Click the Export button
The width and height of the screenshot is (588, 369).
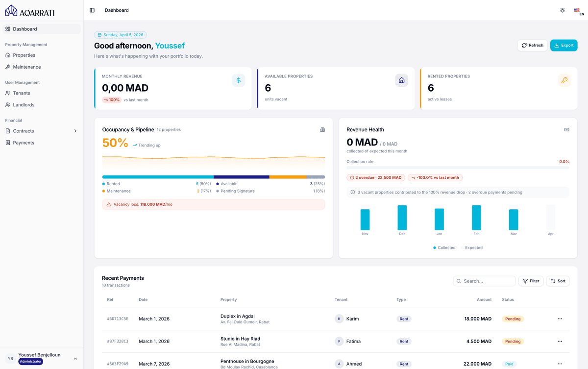[x=563, y=45]
